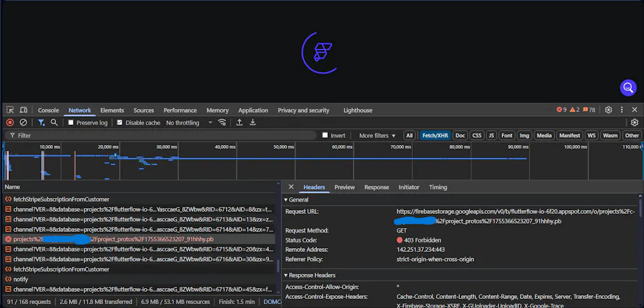This screenshot has width=644, height=308.
Task: Open network conditions wifi icon
Action: (x=223, y=122)
